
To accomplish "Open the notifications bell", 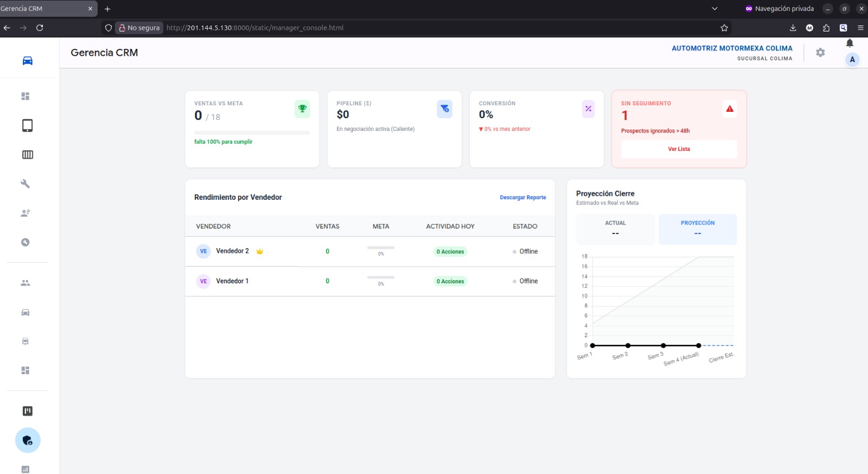I will [850, 43].
